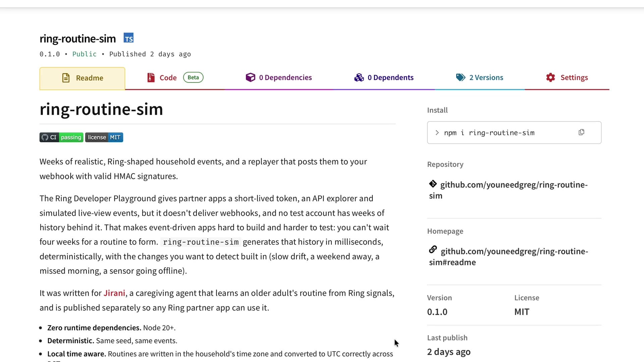Viewport: 644px width, 362px height.
Task: Click the Version value 0.1.0 in sidebar
Action: [x=437, y=312]
